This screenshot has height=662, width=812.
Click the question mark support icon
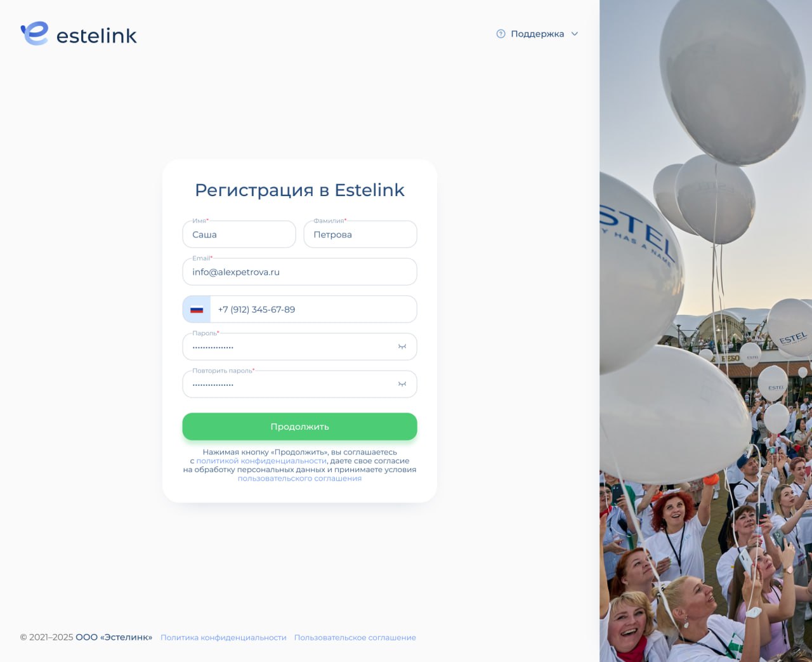point(501,34)
